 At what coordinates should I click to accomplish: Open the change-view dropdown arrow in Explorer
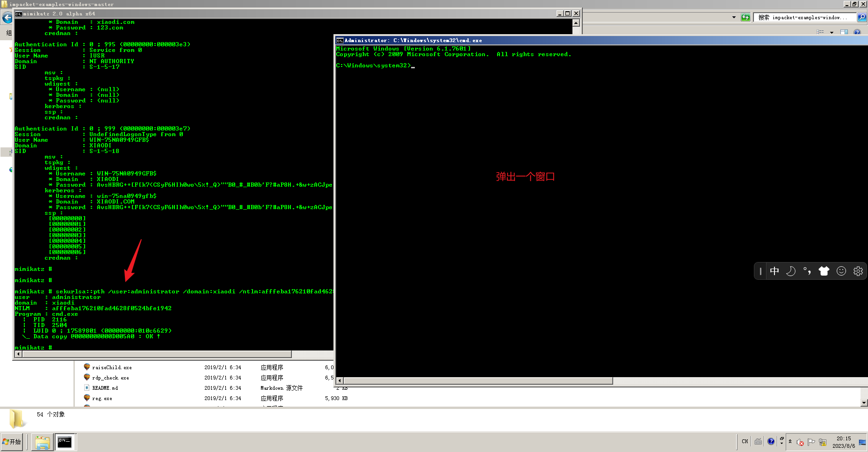(x=832, y=32)
